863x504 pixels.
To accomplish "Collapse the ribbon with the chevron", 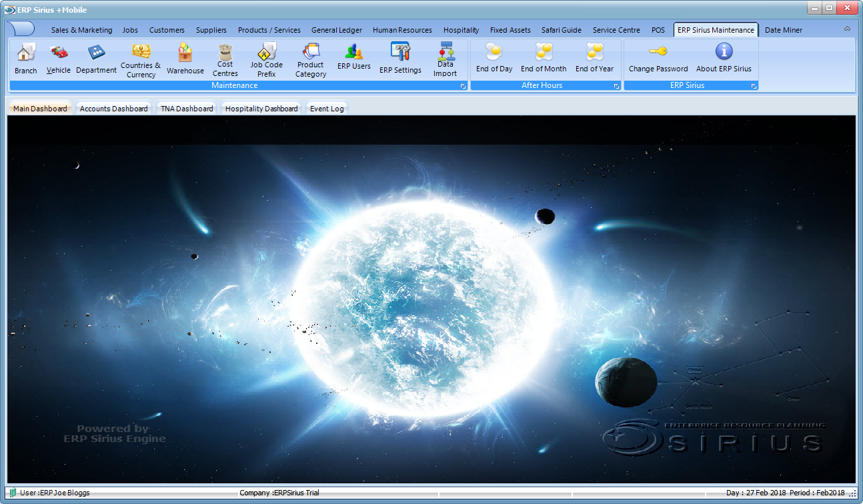I will click(847, 29).
